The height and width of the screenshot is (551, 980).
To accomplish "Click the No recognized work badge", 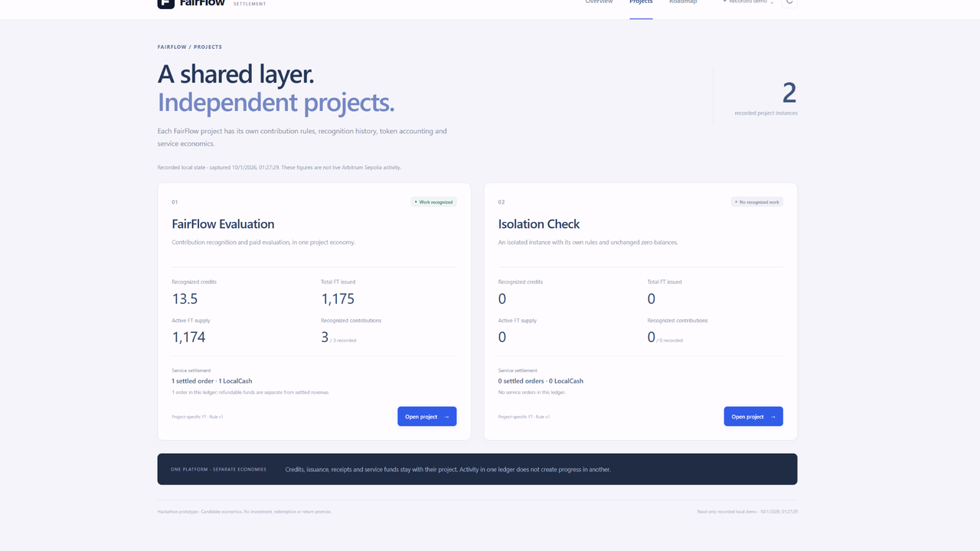I will pos(757,202).
